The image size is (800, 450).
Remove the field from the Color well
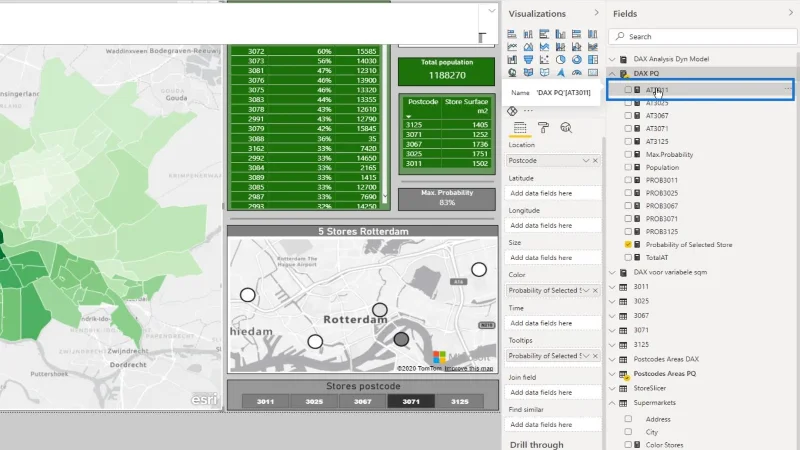tap(595, 290)
